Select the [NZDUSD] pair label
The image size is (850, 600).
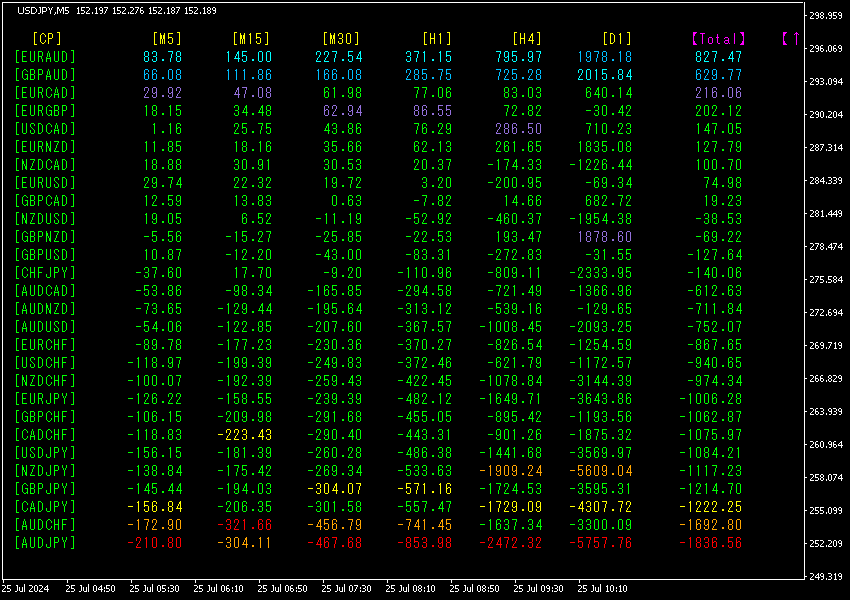point(45,219)
